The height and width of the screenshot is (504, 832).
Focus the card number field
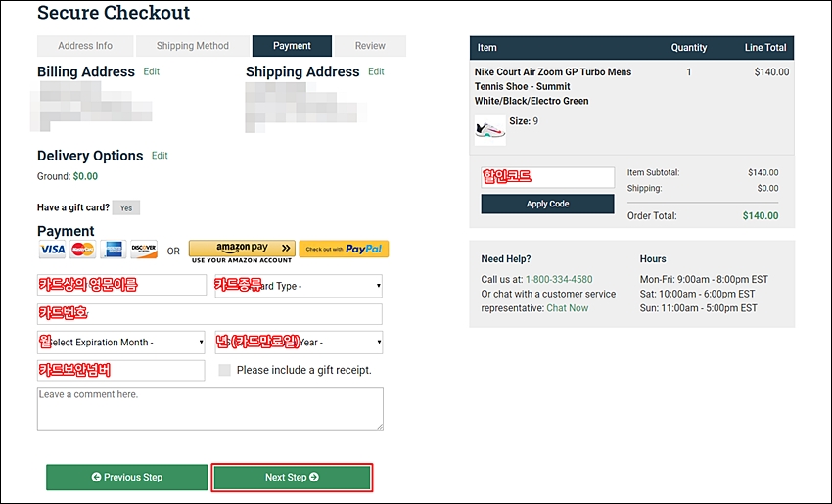point(209,313)
